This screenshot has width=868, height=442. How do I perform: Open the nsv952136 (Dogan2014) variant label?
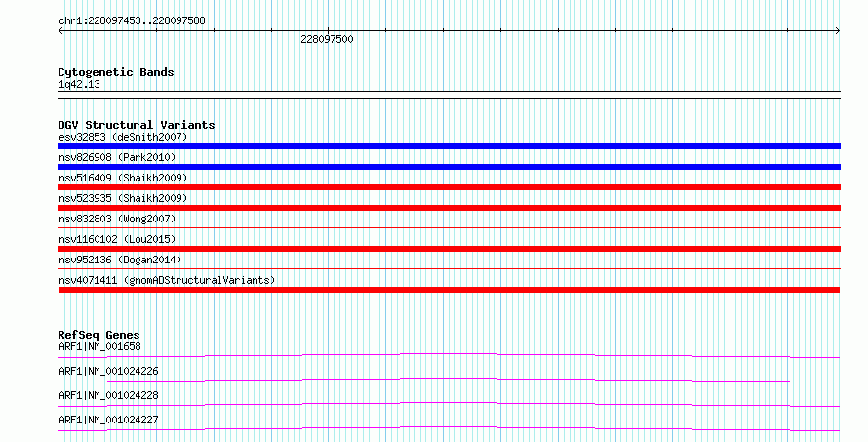120,260
